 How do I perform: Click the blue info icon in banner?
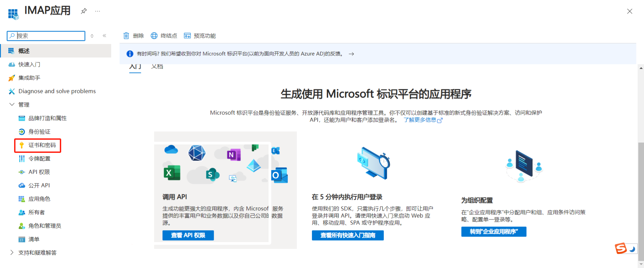(x=130, y=54)
